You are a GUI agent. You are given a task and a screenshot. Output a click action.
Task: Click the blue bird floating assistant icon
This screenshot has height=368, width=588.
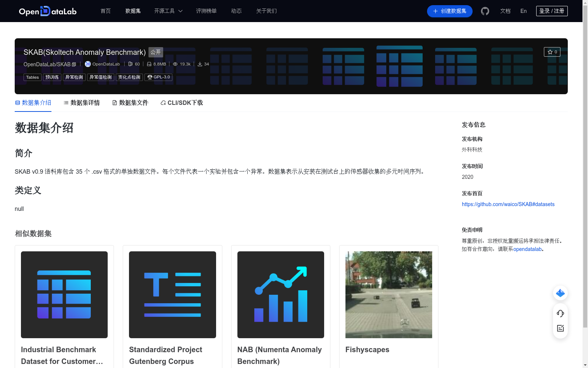560,293
